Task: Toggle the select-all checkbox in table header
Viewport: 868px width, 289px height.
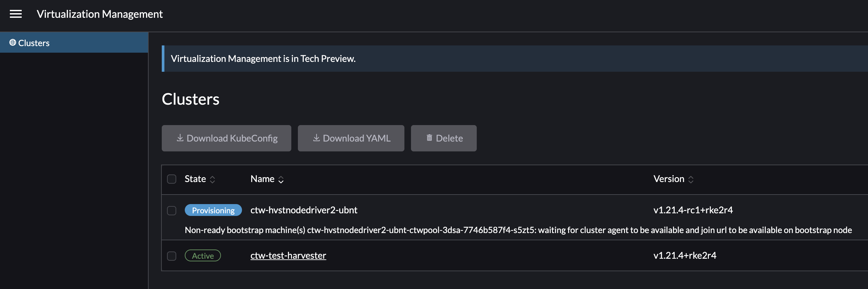Action: click(x=172, y=179)
